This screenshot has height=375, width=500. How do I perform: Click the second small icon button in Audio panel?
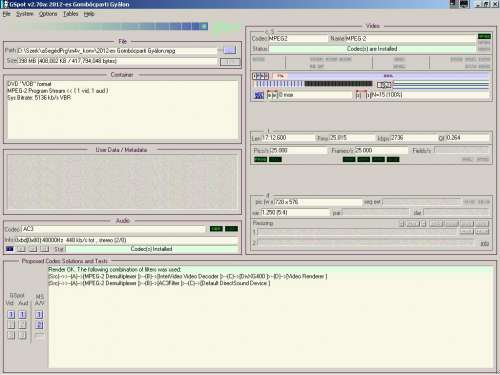pyautogui.click(x=21, y=249)
